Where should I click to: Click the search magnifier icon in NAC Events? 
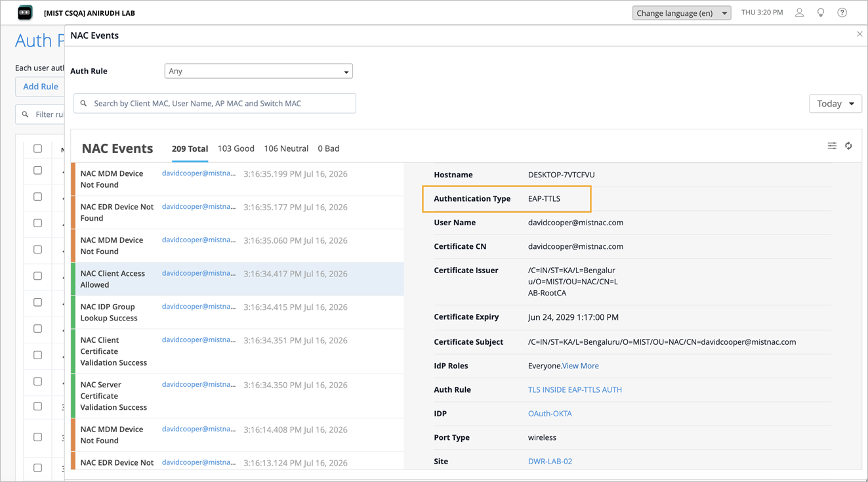(x=83, y=103)
